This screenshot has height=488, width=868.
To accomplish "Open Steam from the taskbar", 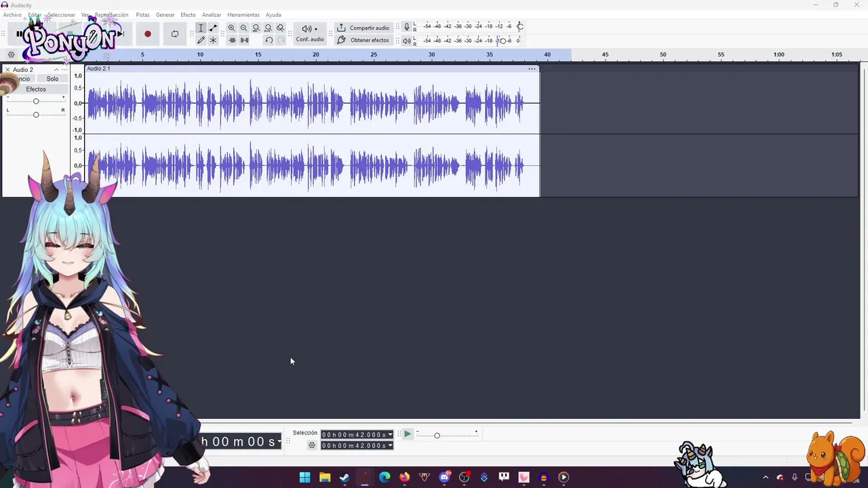I will click(x=344, y=477).
